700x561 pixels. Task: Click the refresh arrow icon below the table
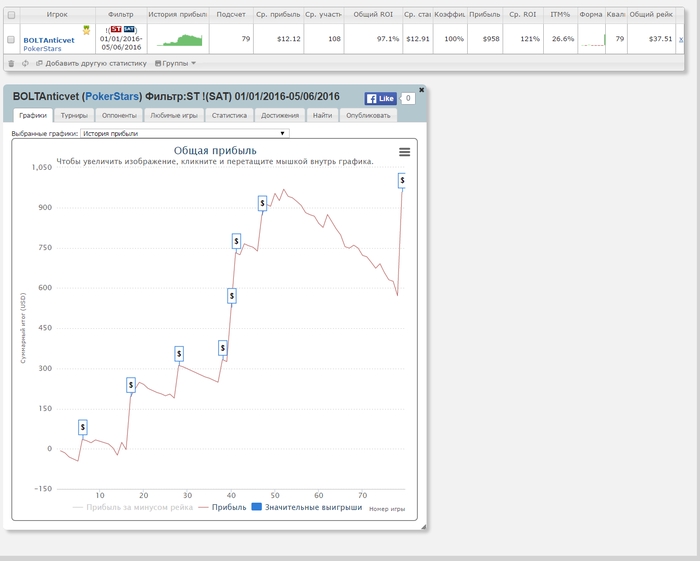(x=25, y=63)
